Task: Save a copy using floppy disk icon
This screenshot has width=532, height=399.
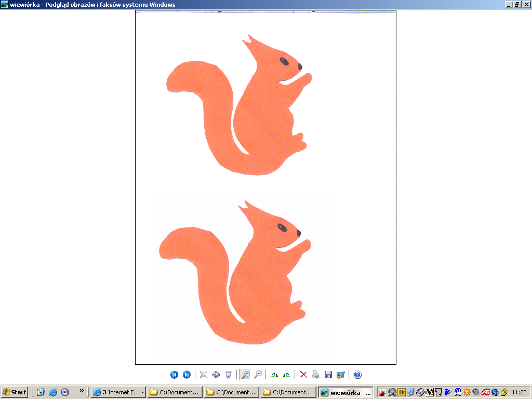Action: tap(328, 375)
